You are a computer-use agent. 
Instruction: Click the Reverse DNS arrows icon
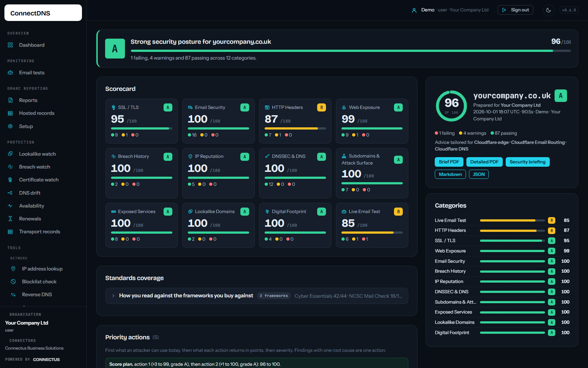(13, 294)
